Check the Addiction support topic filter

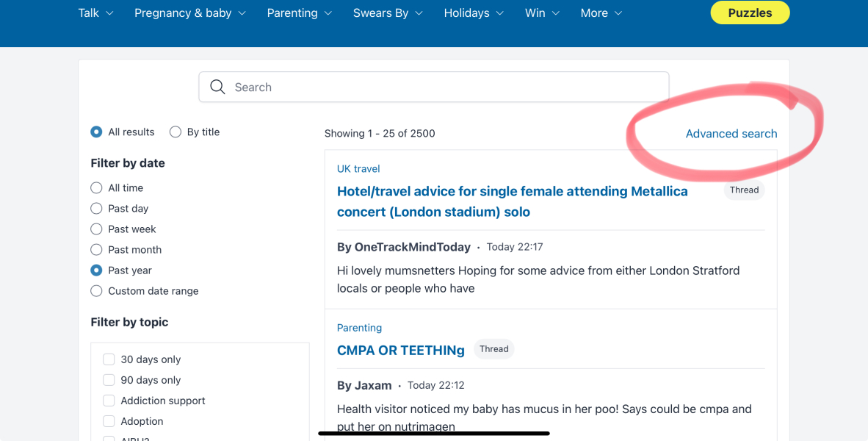point(109,401)
